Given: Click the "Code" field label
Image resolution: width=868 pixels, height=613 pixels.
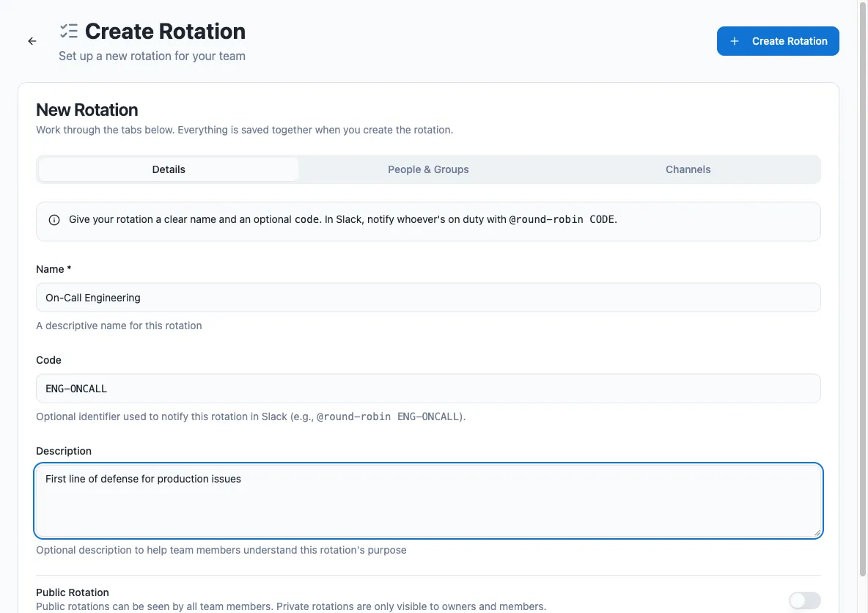Looking at the screenshot, I should [x=48, y=360].
